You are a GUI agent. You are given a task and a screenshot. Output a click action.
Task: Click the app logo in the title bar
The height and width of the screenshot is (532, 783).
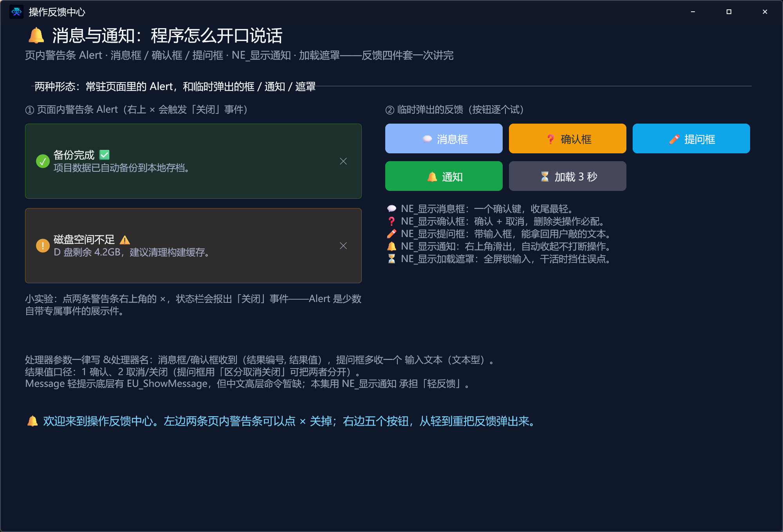[x=16, y=12]
